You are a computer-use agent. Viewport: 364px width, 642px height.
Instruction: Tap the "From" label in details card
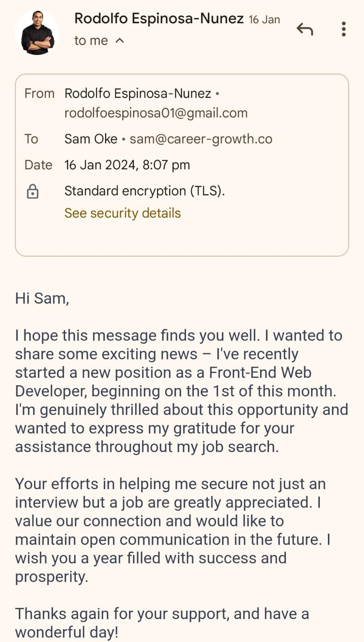39,93
